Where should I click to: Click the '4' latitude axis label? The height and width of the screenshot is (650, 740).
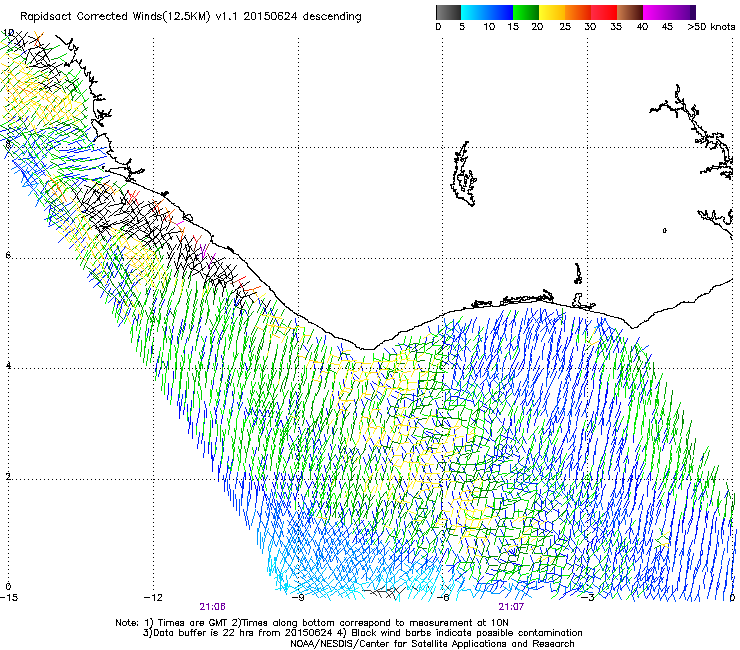tap(8, 366)
